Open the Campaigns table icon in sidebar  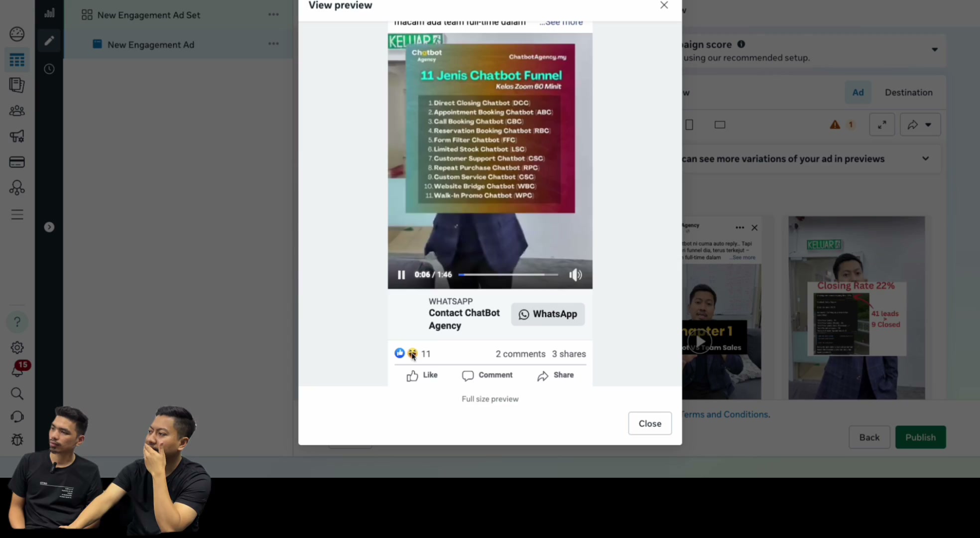coord(17,60)
